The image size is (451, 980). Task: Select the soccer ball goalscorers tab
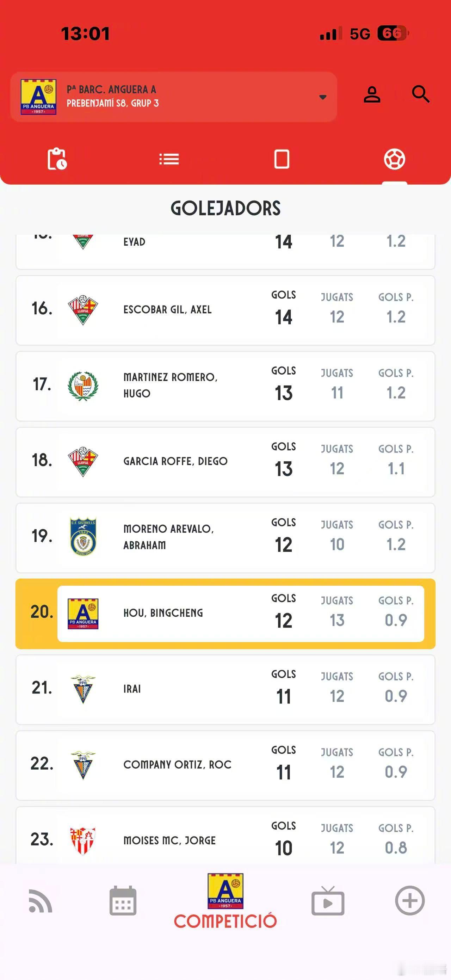coord(394,159)
